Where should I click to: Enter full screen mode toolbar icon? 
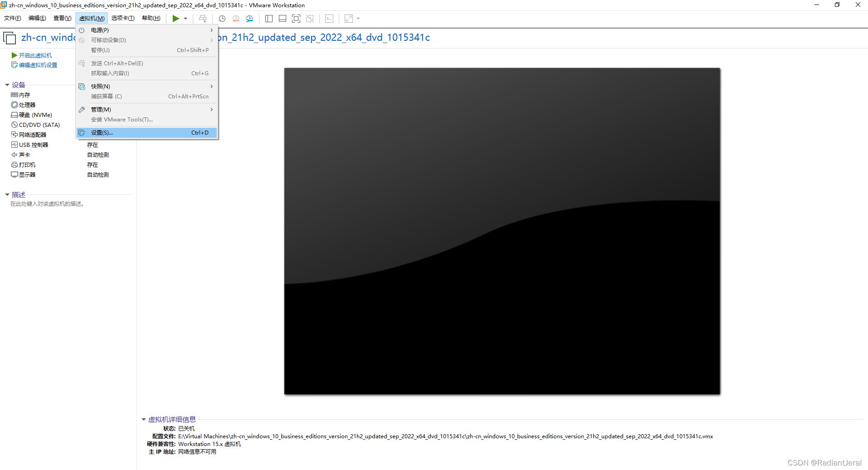tap(296, 18)
